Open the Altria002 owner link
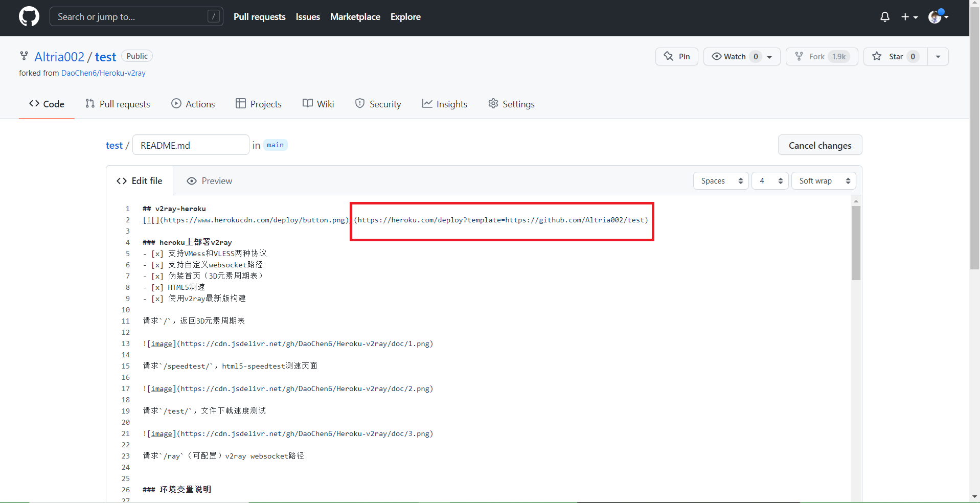This screenshot has height=503, width=980. [x=59, y=57]
